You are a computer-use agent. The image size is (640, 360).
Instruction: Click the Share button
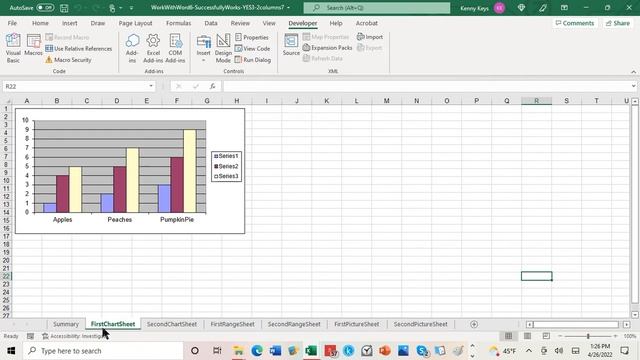coord(618,23)
